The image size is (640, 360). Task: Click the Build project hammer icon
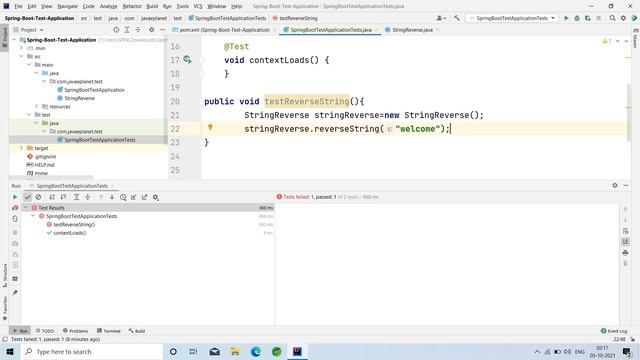pos(456,18)
